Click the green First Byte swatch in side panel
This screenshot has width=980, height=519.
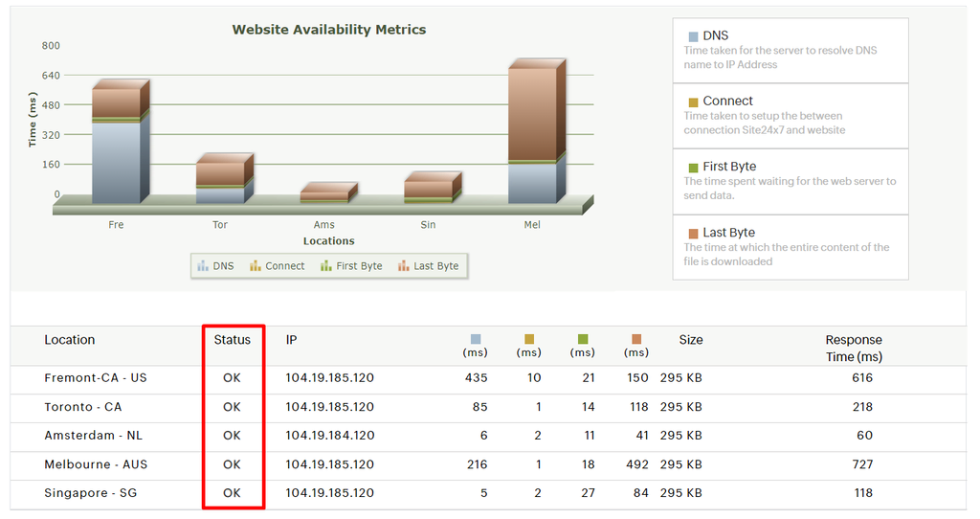pyautogui.click(x=693, y=169)
